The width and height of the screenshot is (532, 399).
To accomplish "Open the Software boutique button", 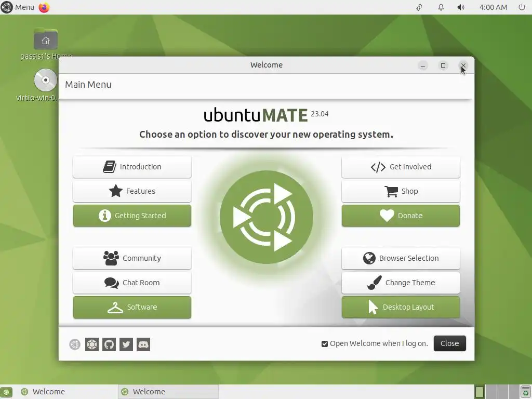I will 132,308.
